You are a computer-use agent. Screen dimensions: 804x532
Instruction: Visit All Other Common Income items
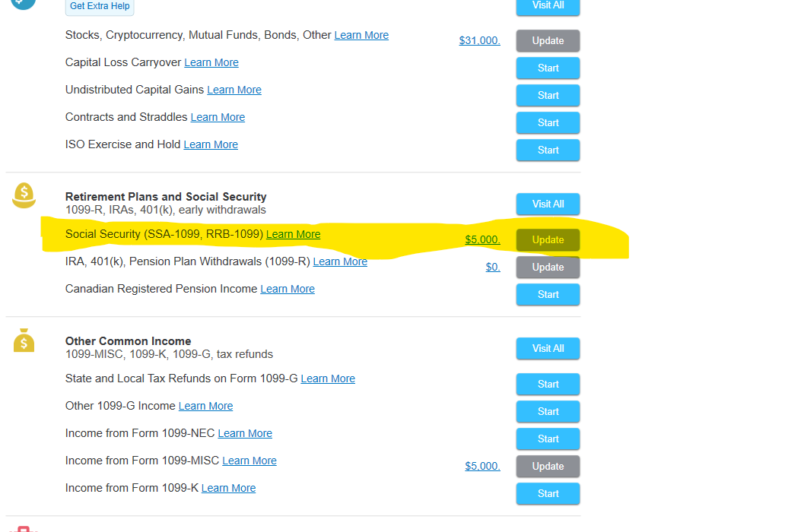pos(548,349)
